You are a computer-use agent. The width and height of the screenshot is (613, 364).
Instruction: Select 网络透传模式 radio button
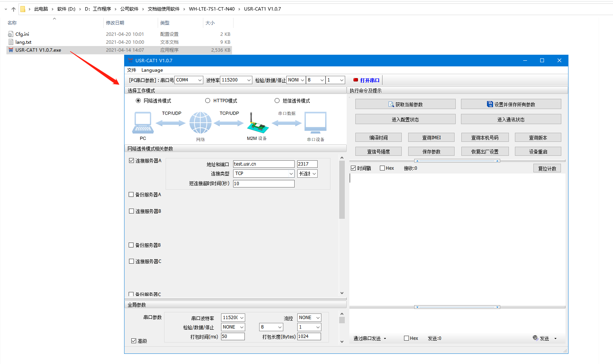pos(138,101)
